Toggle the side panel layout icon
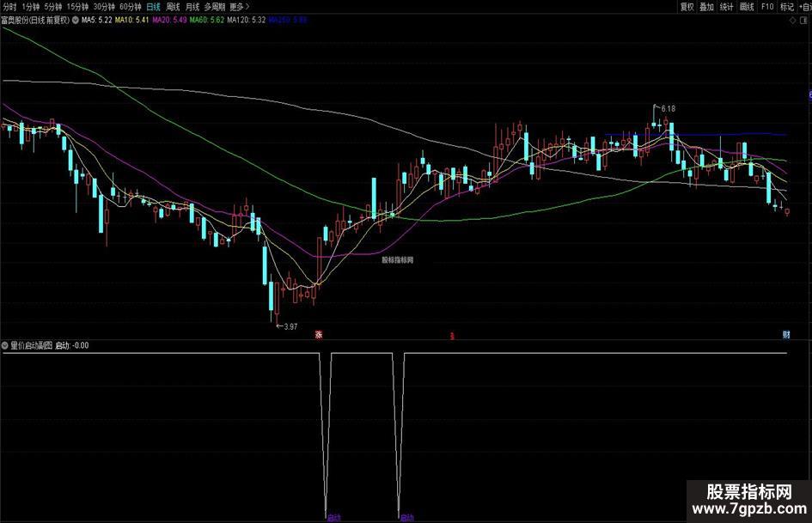 804,21
